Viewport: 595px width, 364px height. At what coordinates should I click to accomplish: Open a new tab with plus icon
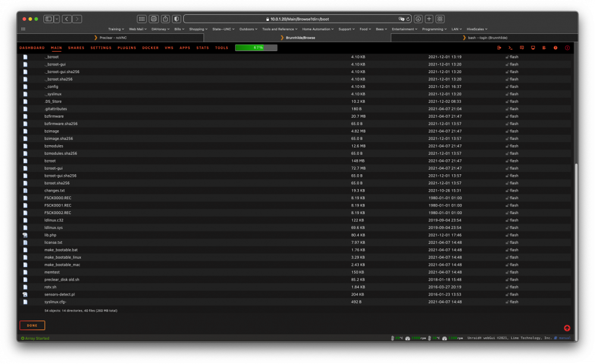(429, 19)
